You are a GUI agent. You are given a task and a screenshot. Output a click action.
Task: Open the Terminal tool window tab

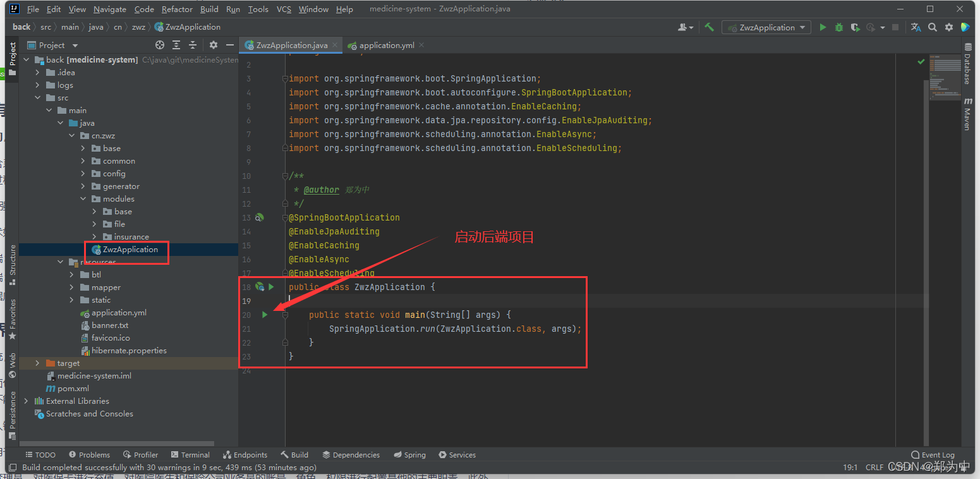tap(190, 455)
